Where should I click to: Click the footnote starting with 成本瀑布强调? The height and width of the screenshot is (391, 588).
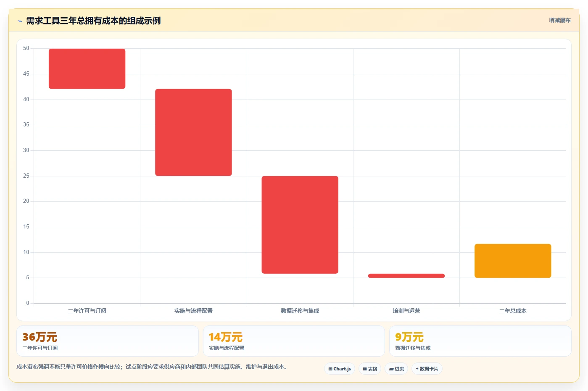pos(152,367)
